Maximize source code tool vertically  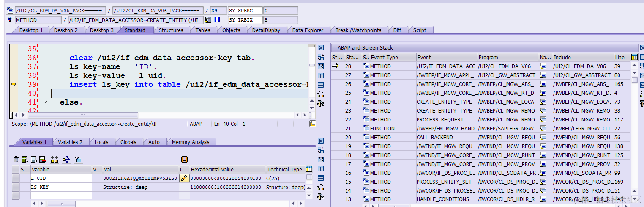coord(321,75)
